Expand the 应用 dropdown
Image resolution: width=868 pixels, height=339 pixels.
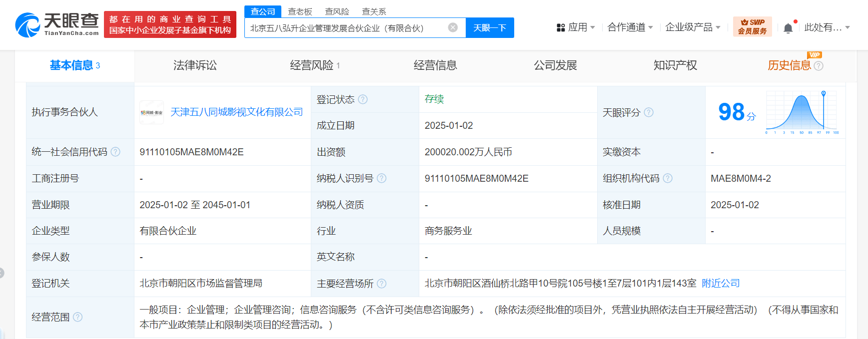(x=581, y=27)
